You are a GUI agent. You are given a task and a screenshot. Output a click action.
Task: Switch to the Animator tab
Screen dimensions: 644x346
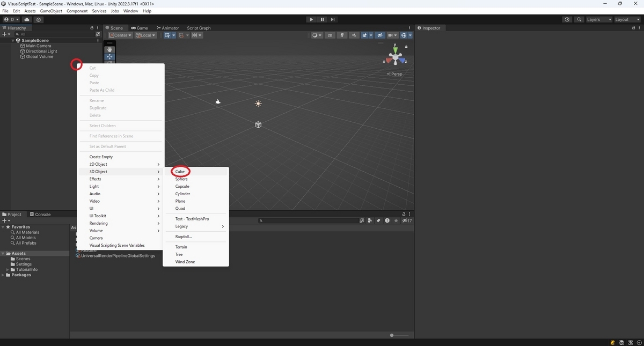[x=168, y=28]
